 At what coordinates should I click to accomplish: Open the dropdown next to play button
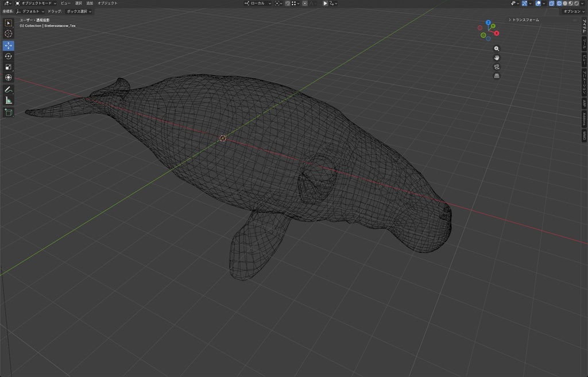pos(334,3)
